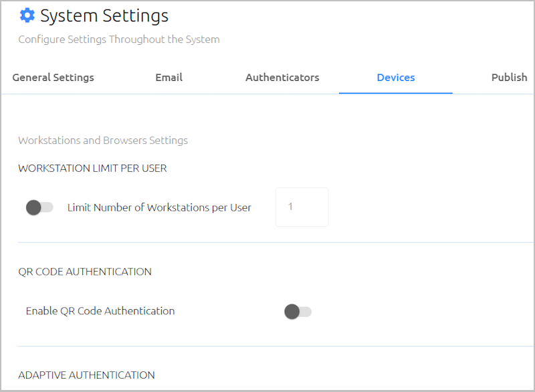
Task: Click 'Limit Number of Workstations per User' label
Action: click(159, 207)
